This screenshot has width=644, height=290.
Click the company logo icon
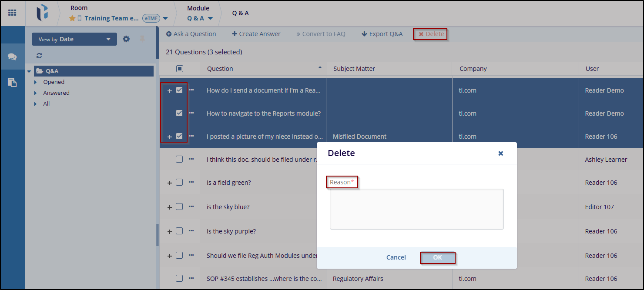(42, 13)
